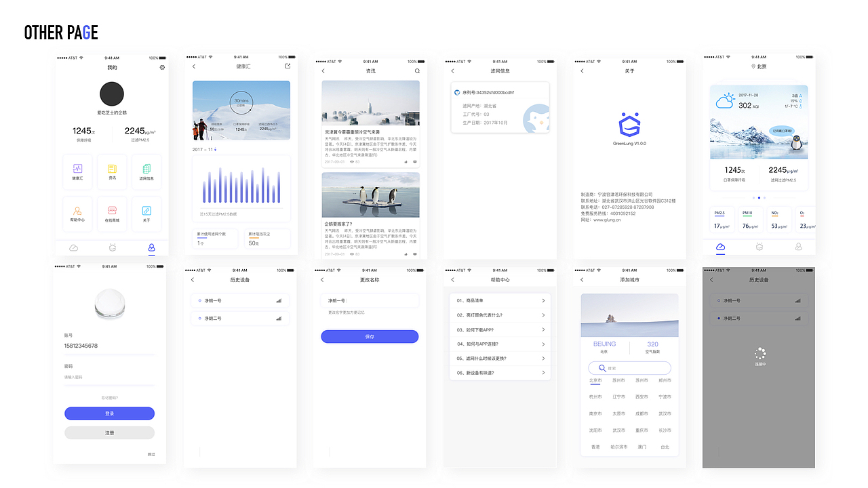Switch to G logo tab on 我的 screen
The height and width of the screenshot is (488, 868).
[113, 248]
